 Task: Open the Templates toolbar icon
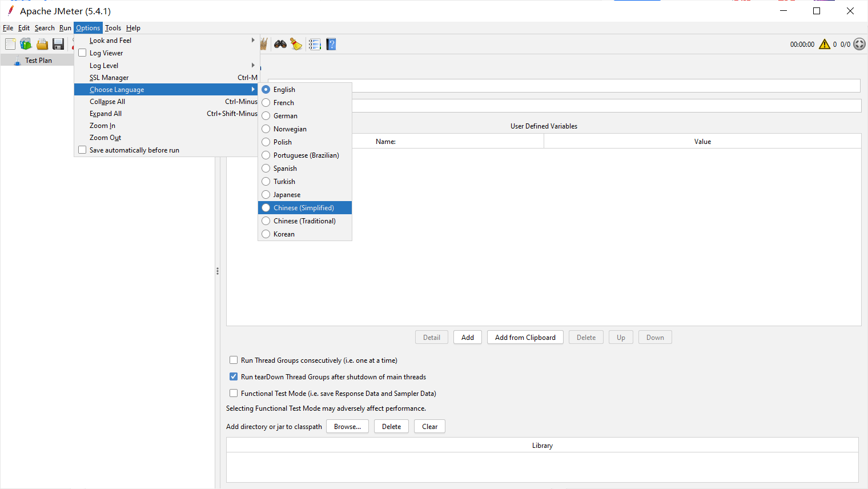26,44
